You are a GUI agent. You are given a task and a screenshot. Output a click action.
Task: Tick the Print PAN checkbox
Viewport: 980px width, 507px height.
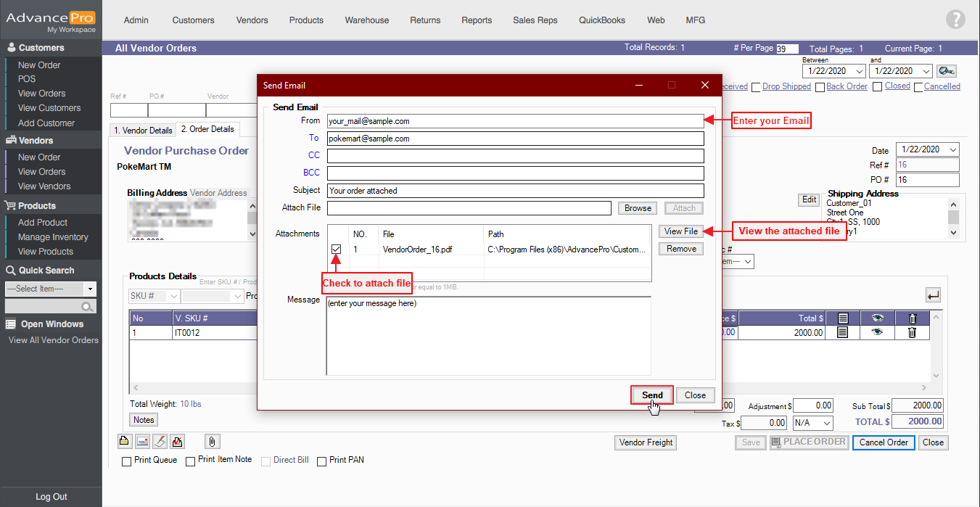point(322,461)
